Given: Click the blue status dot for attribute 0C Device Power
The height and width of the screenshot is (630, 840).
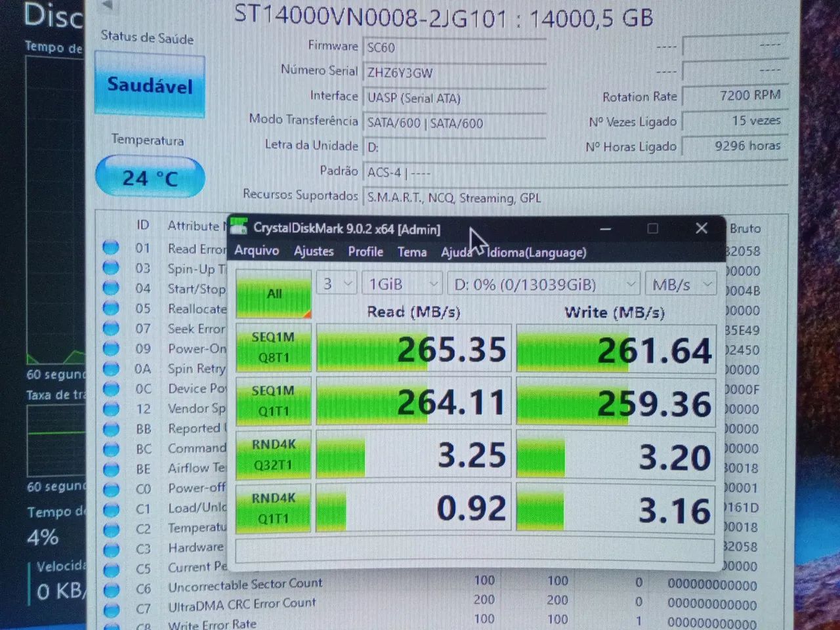Looking at the screenshot, I should [x=111, y=388].
